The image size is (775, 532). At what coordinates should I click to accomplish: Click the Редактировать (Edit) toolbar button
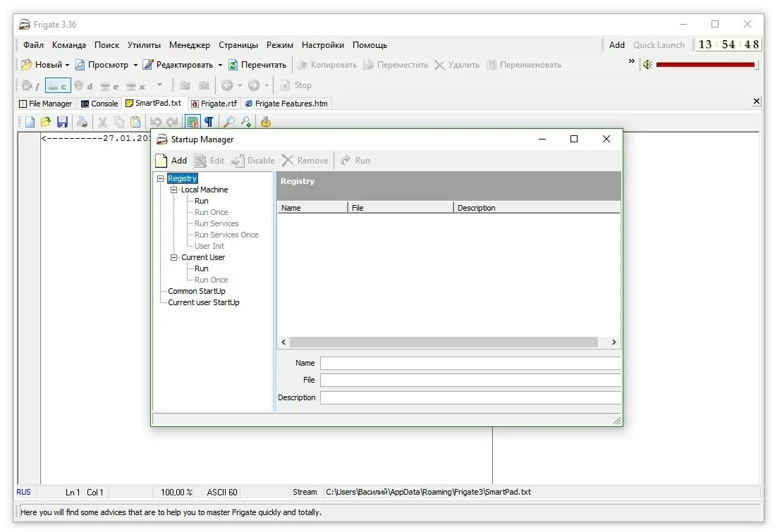point(178,65)
